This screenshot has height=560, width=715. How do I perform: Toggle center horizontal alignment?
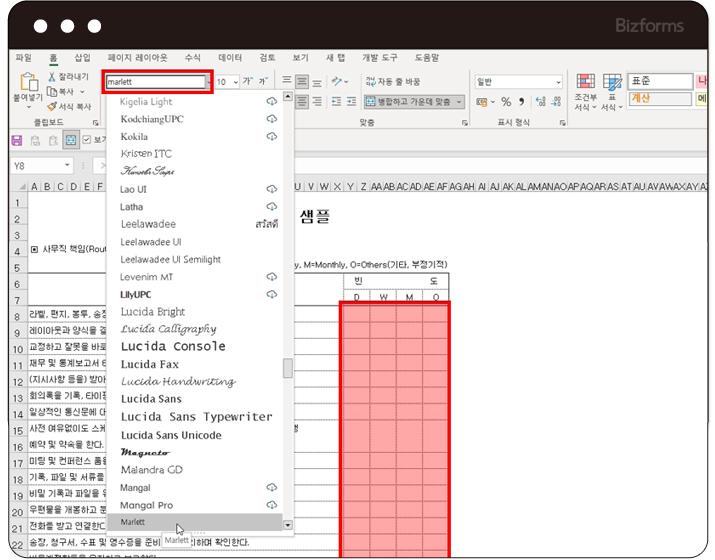tap(301, 102)
